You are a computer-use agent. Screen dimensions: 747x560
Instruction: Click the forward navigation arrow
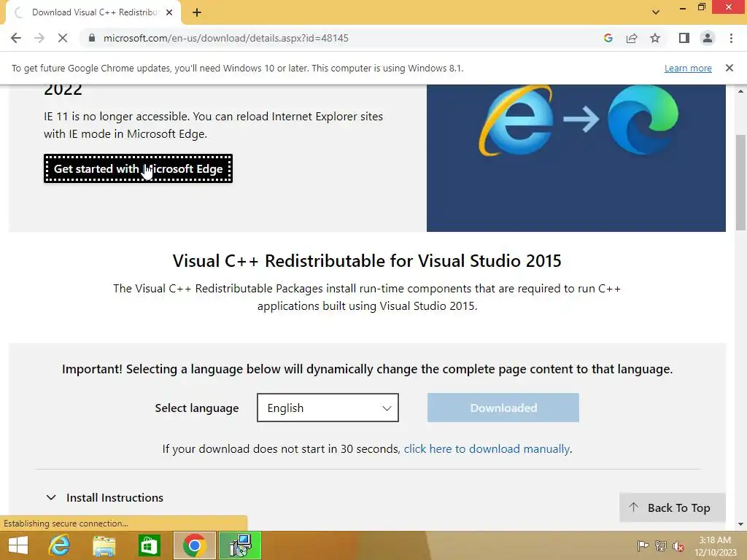click(x=39, y=38)
